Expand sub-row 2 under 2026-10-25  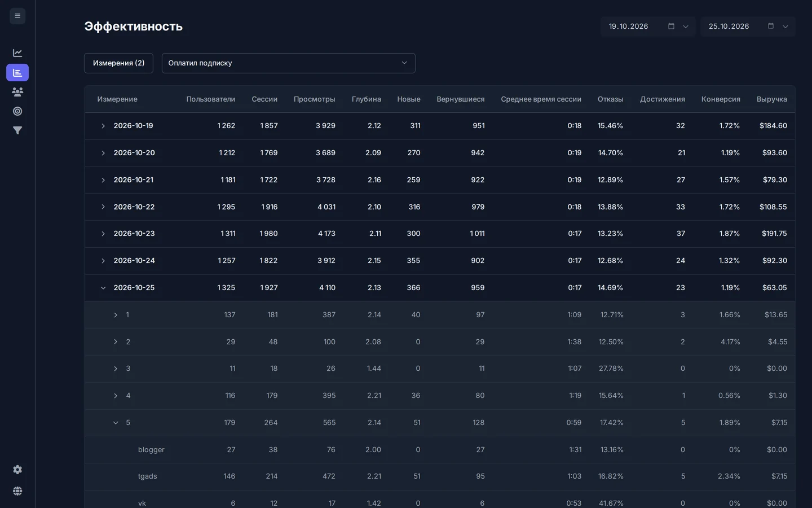[x=116, y=342]
